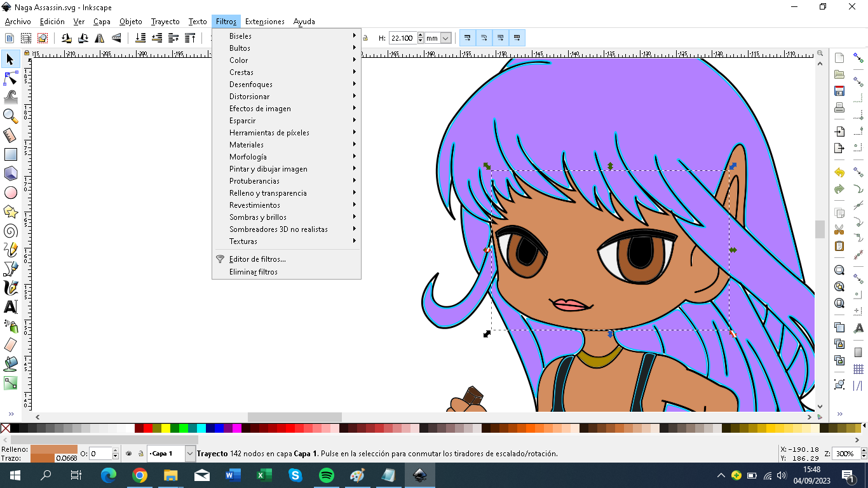
Task: Pick the Spiral tool
Action: coord(10,231)
